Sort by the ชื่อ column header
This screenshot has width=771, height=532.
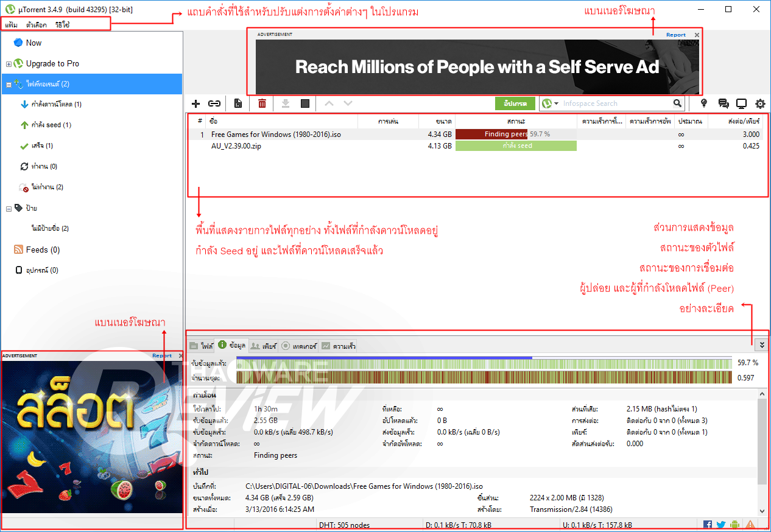click(282, 121)
